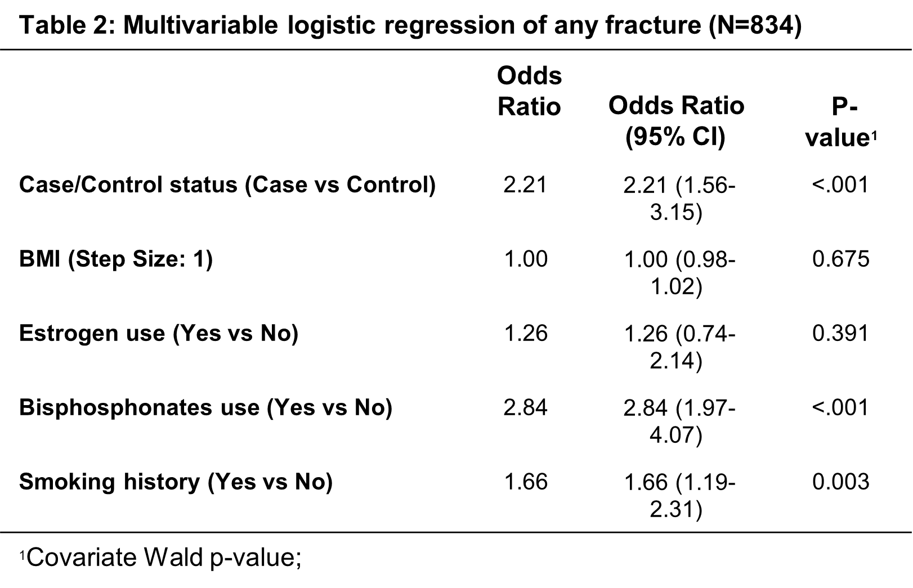913x588 pixels.
Task: Select the Odds Ratio column header
Action: pyautogui.click(x=529, y=91)
